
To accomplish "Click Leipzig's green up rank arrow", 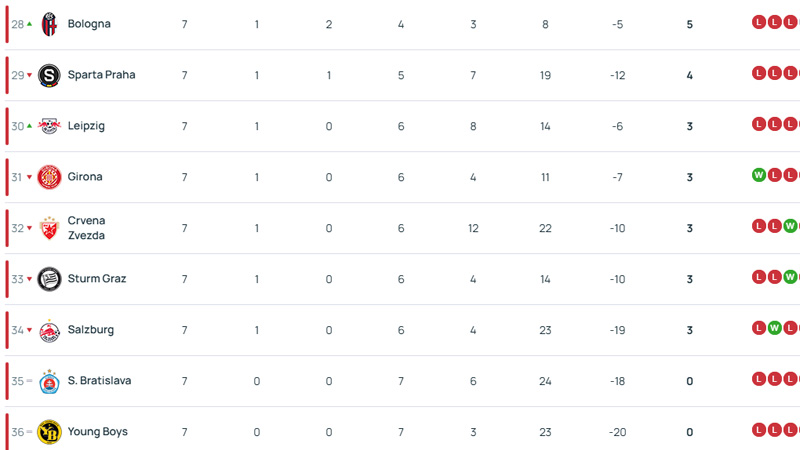I will (x=30, y=126).
